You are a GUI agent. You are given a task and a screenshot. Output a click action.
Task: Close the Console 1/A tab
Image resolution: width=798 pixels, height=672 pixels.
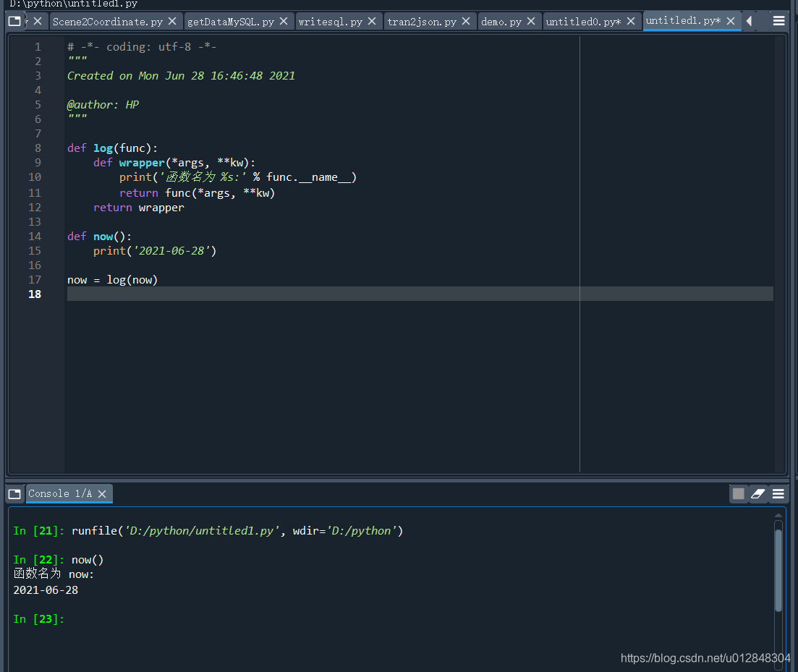102,494
